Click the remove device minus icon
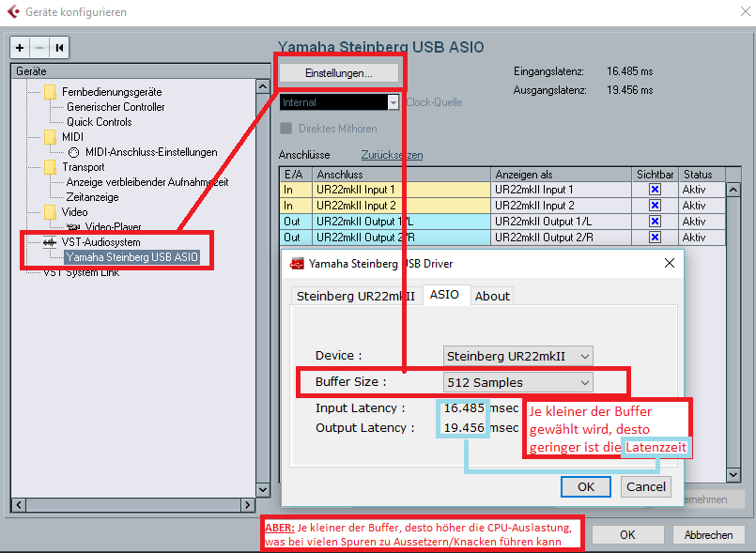 click(x=39, y=48)
